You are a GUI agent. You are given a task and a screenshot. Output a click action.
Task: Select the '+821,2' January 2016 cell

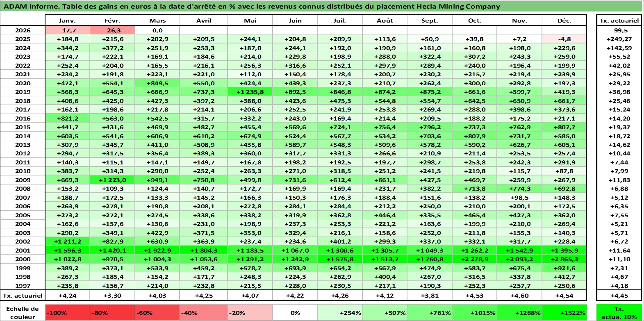68,118
